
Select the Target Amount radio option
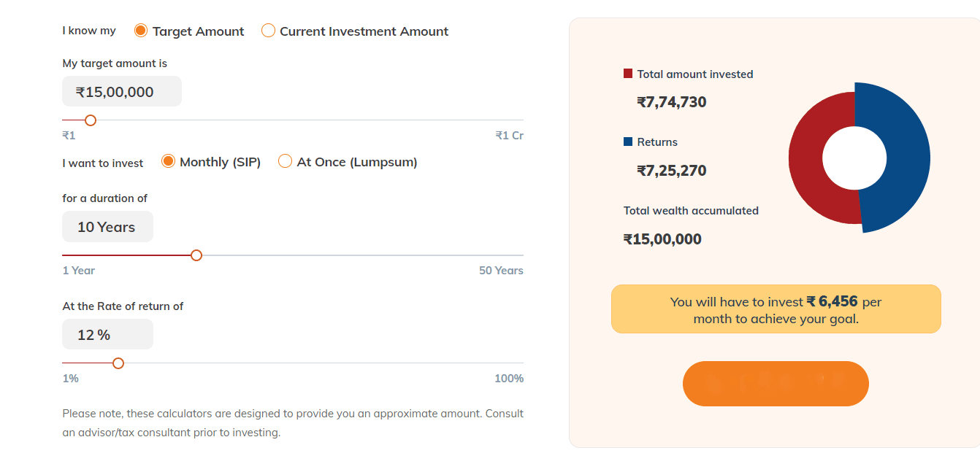141,31
